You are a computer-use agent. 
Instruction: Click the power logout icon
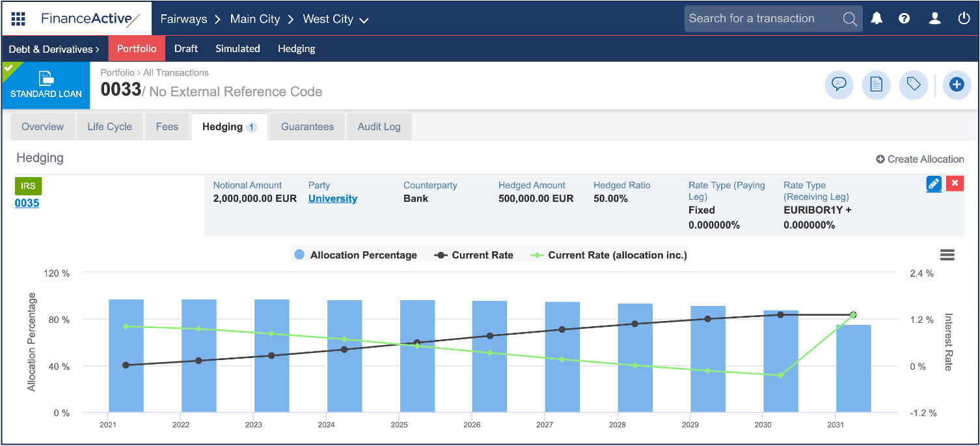964,18
